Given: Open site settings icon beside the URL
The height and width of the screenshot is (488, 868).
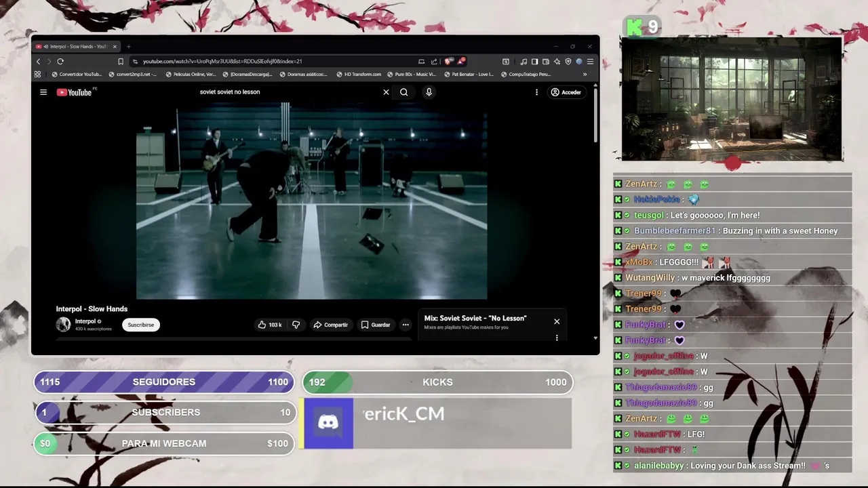Looking at the screenshot, I should (x=136, y=61).
